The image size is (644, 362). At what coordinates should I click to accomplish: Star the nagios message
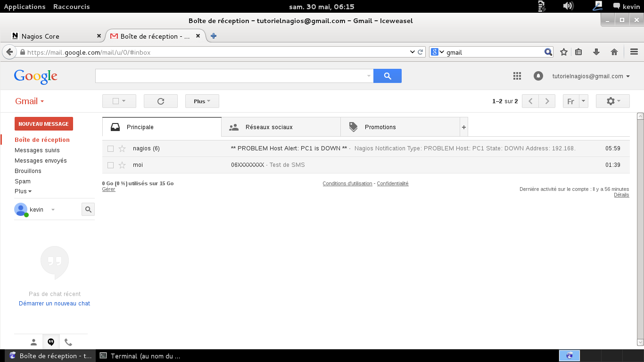point(122,148)
